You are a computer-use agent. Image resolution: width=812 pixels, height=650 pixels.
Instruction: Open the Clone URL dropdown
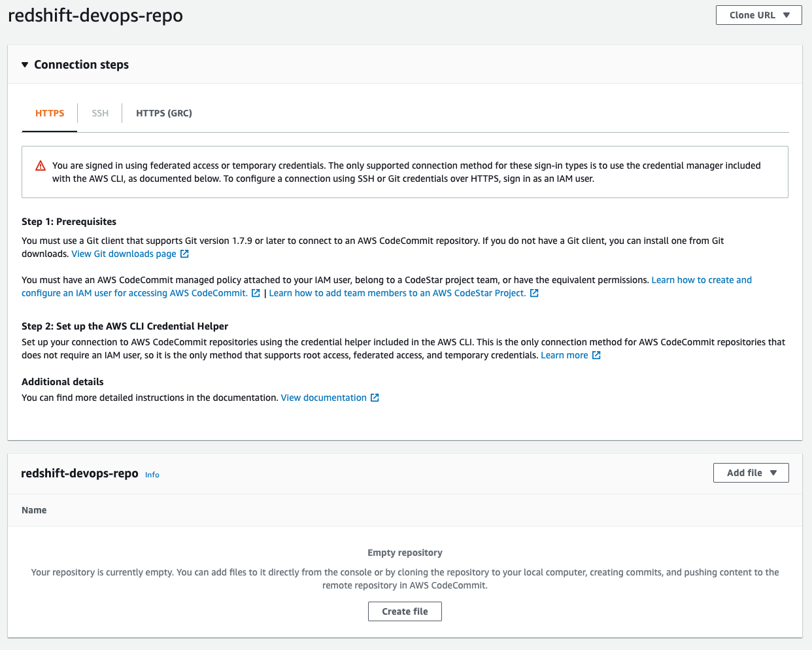coord(758,15)
